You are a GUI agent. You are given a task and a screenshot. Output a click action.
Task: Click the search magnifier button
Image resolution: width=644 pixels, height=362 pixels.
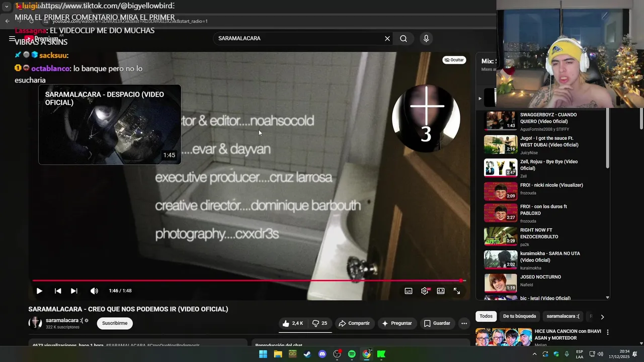pos(404,38)
